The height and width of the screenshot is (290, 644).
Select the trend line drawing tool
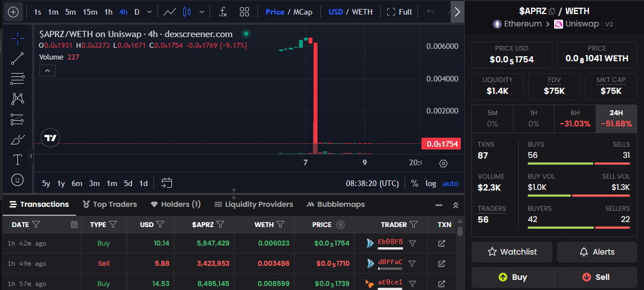pos(17,59)
